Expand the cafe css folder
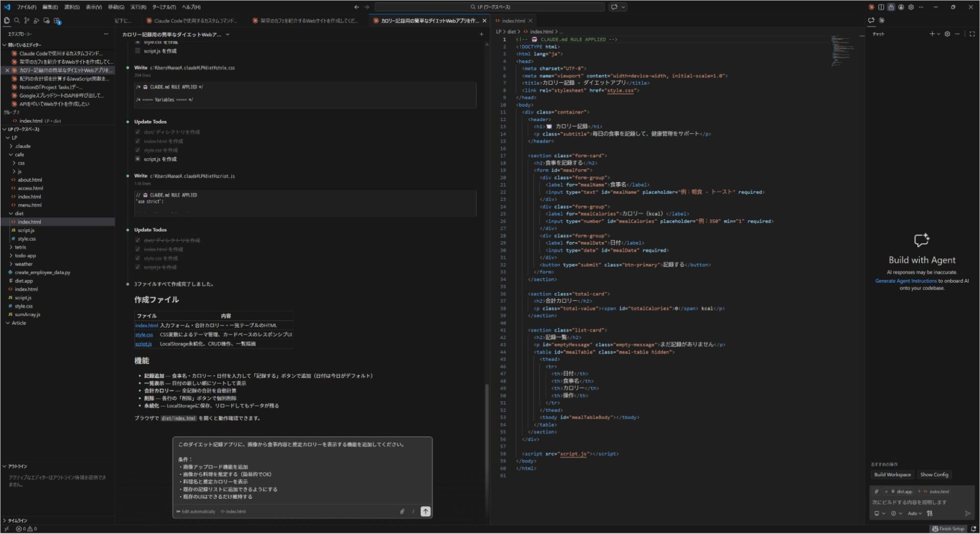 click(21, 163)
